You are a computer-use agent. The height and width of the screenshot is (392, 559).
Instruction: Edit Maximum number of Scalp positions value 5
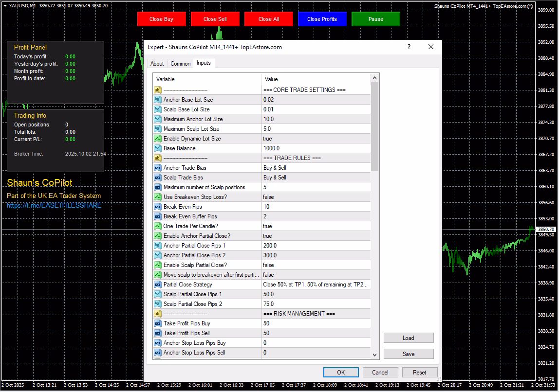pos(316,187)
